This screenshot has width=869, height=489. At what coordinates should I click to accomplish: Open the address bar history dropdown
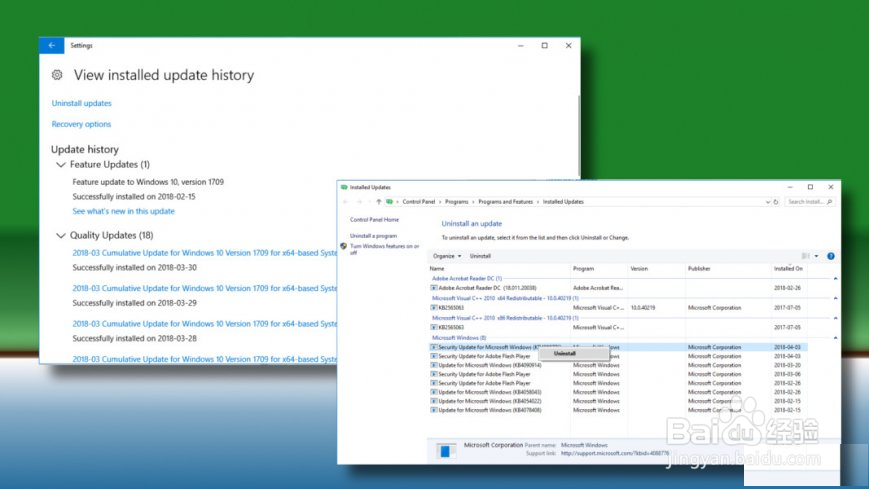click(768, 202)
